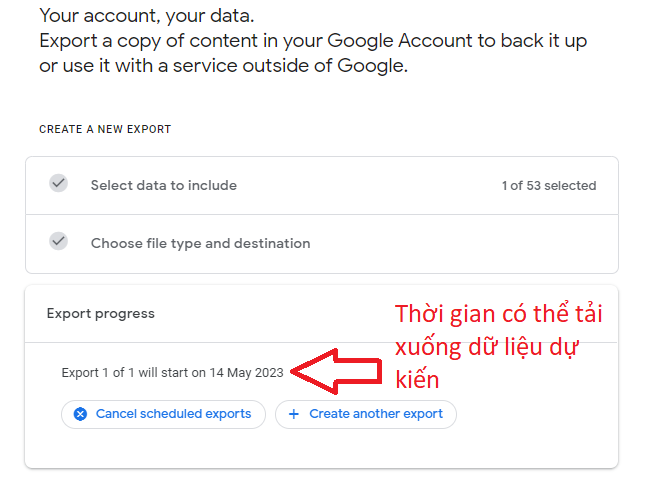Cancel scheduled exports
The height and width of the screenshot is (486, 651).
[x=163, y=414]
